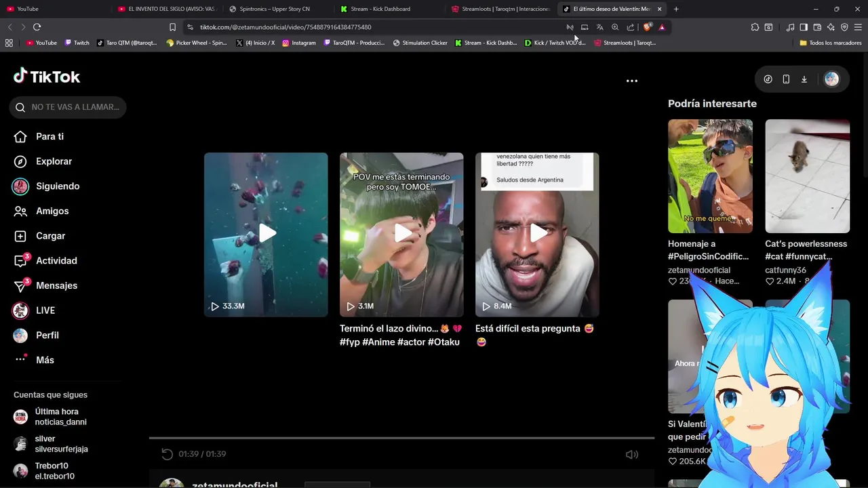Open a new browser tab
This screenshot has height=488, width=868.
coord(676,9)
